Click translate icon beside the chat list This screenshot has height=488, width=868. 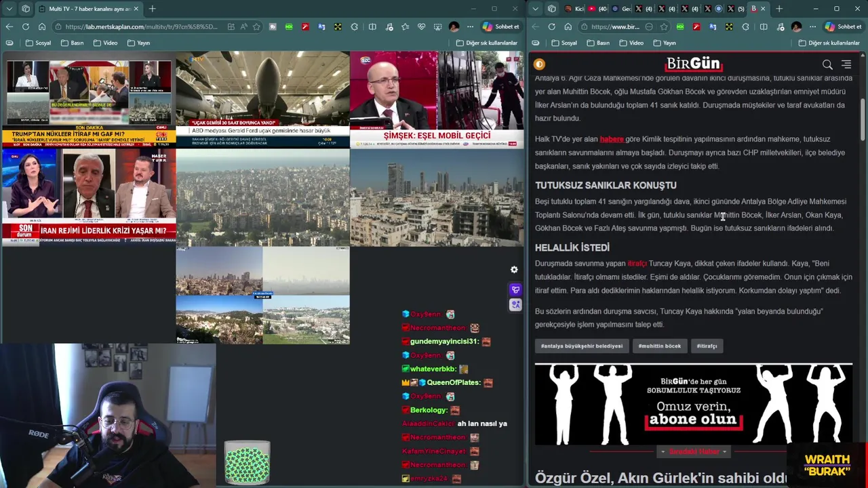click(x=515, y=305)
